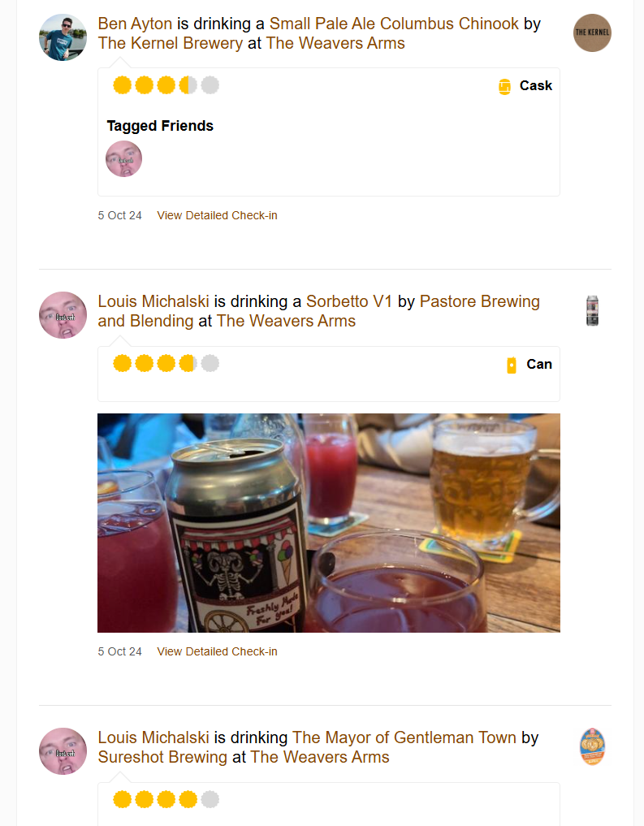Screen dimensions: 644x826
Task: Click the Can serving style icon
Action: coord(511,365)
